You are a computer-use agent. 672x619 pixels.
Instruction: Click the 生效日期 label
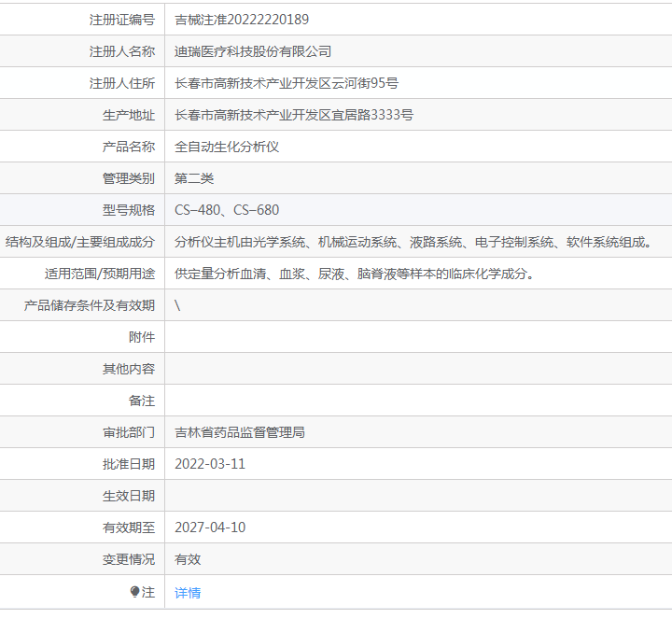(x=129, y=496)
